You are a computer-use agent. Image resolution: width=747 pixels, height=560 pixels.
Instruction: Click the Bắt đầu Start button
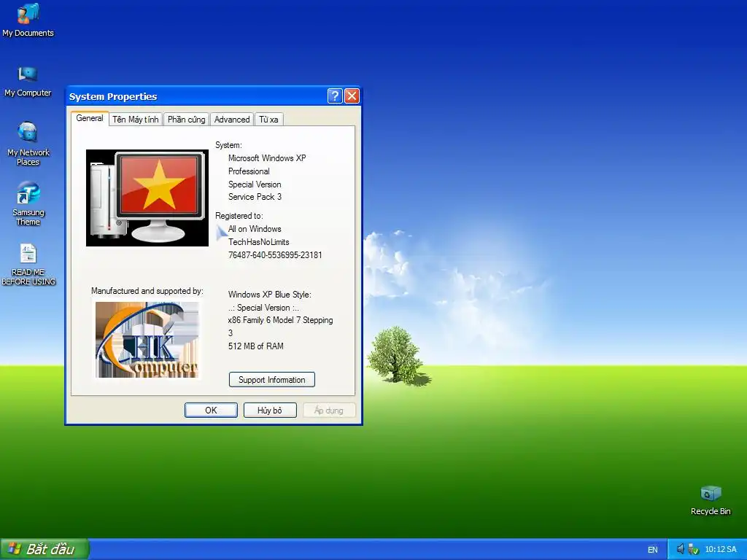(44, 549)
